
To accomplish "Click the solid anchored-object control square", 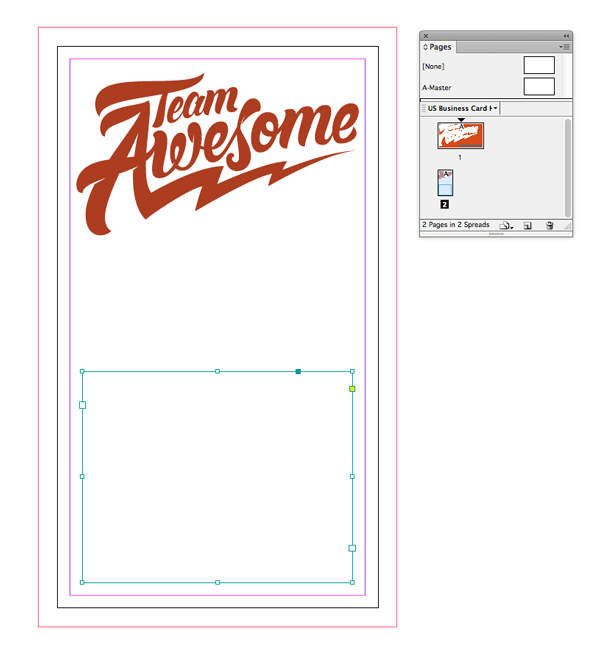I will 298,371.
